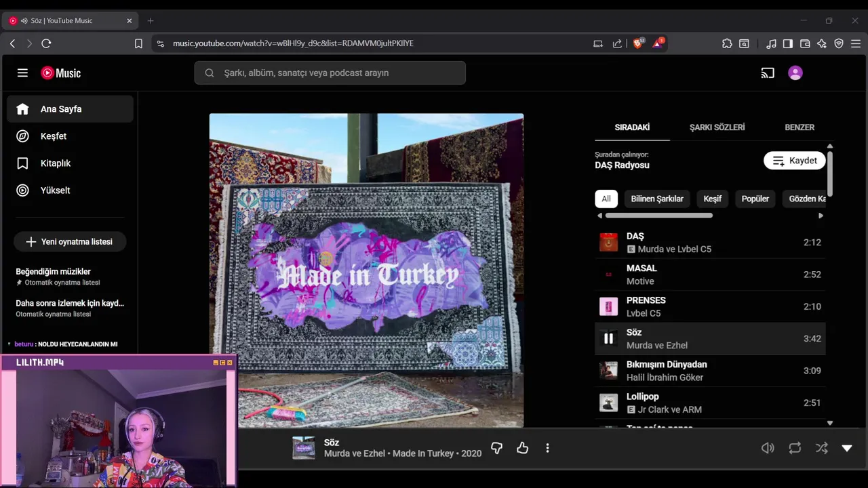Dislike the current song
Image resolution: width=868 pixels, height=488 pixels.
coord(496,448)
